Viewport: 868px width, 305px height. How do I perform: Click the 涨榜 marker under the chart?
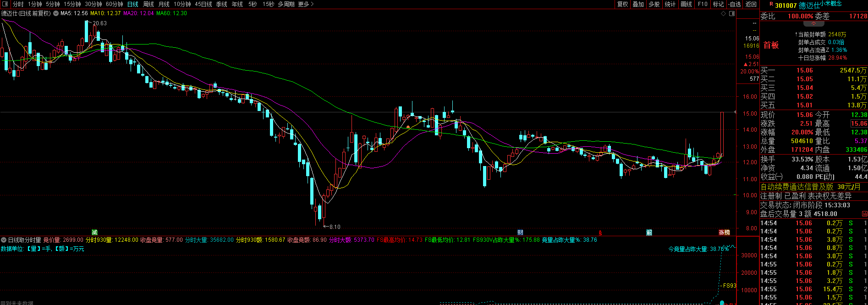pos(724,233)
